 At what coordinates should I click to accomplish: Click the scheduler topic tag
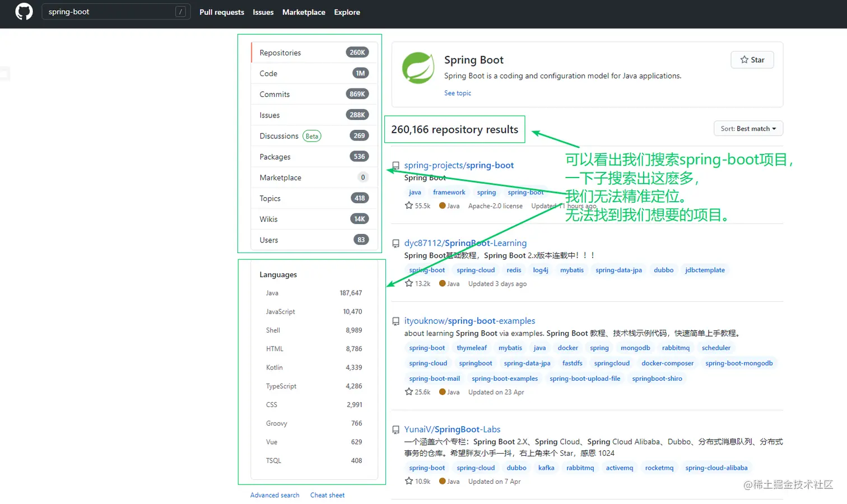pos(716,348)
